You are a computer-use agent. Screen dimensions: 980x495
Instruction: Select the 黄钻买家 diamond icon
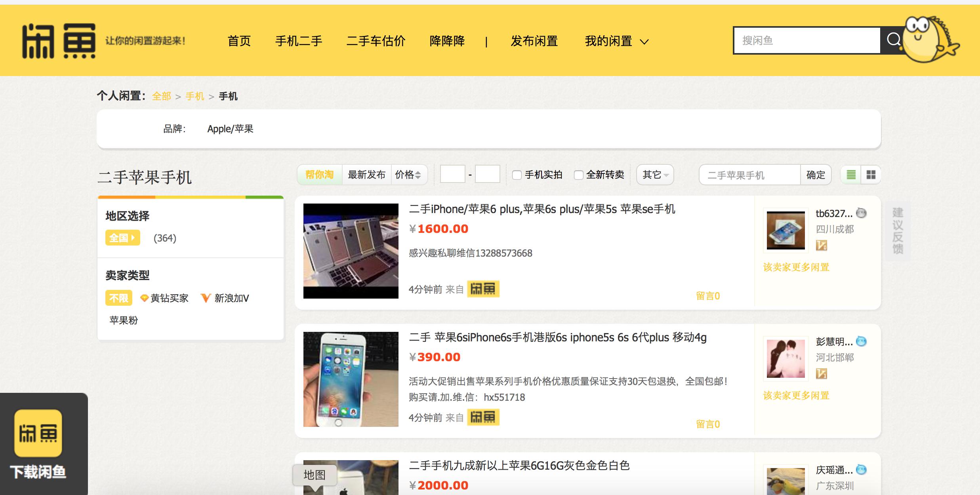[x=144, y=298]
